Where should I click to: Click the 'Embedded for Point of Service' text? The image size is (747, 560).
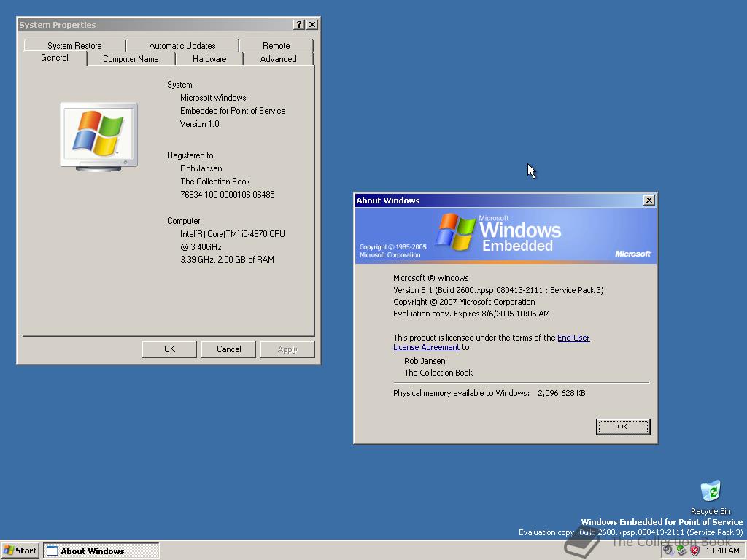(233, 111)
